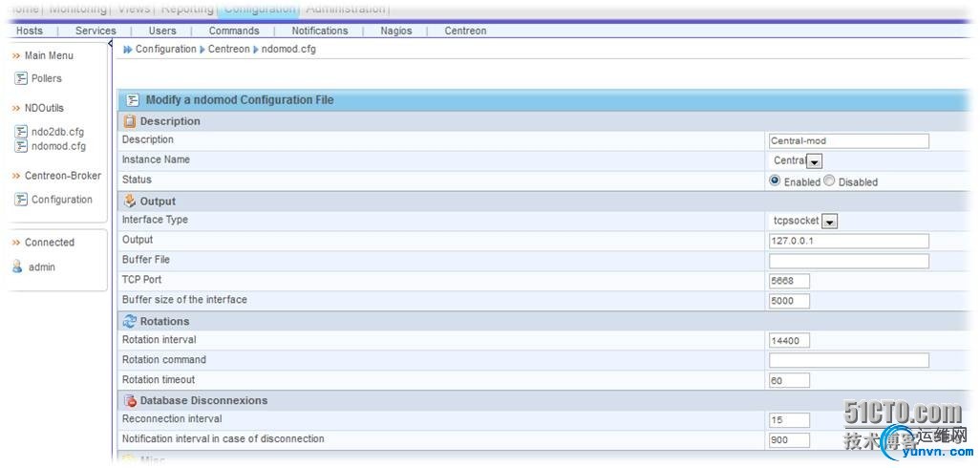Screen dimensions: 980x468
Task: Click the Output section icon
Action: (x=129, y=202)
